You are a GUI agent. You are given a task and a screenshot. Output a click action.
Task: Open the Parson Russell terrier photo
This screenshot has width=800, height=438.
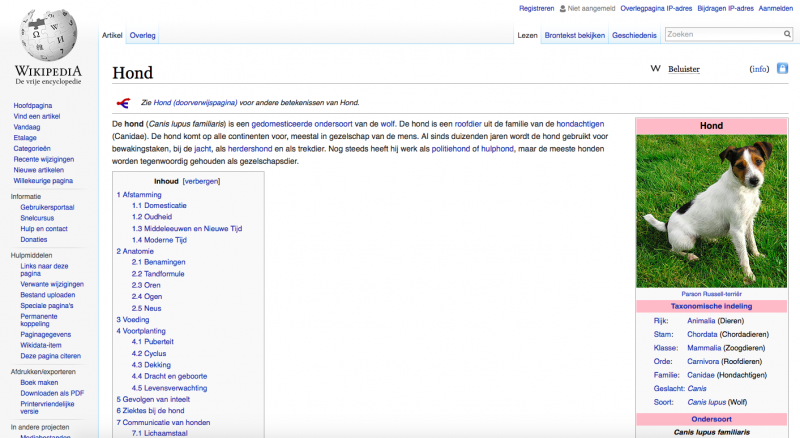(711, 211)
